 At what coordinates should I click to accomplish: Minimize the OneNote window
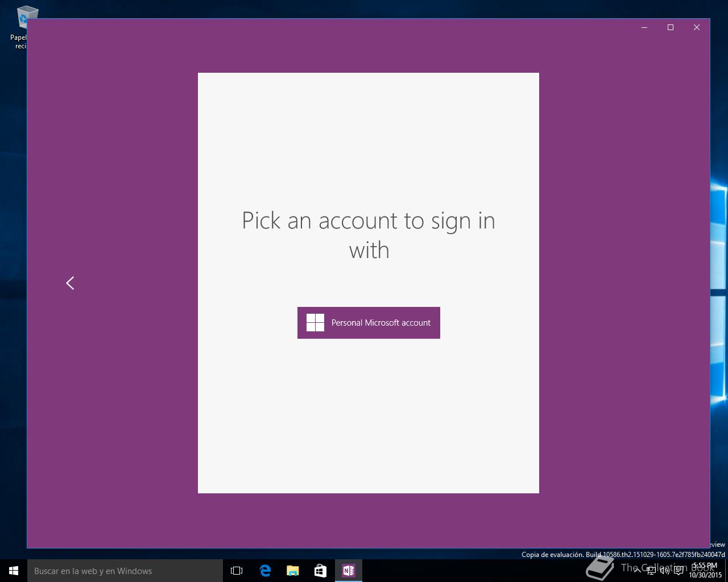click(x=644, y=27)
